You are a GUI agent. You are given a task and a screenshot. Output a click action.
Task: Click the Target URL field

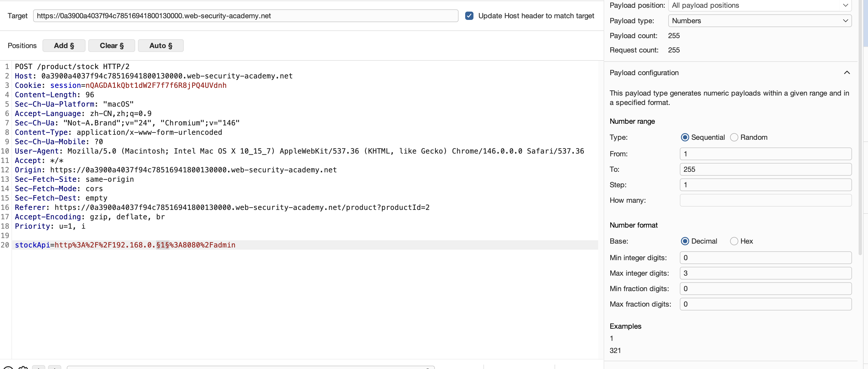point(245,16)
